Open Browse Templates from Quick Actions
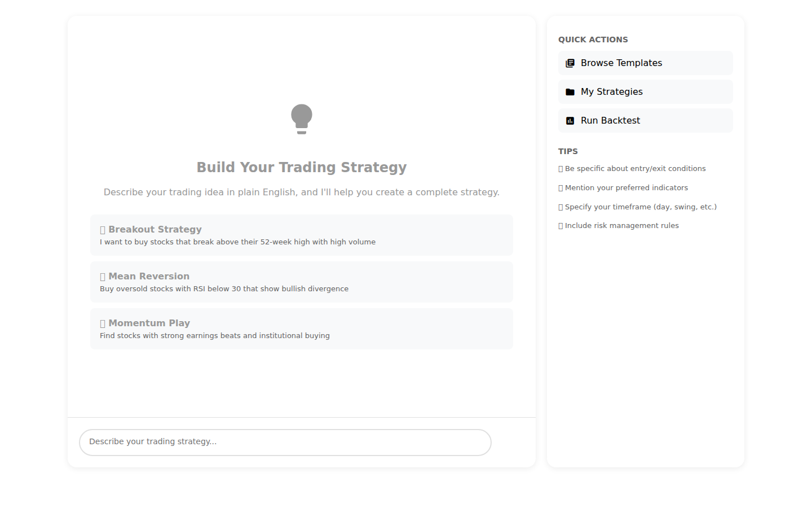This screenshot has height=508, width=812. 645,63
